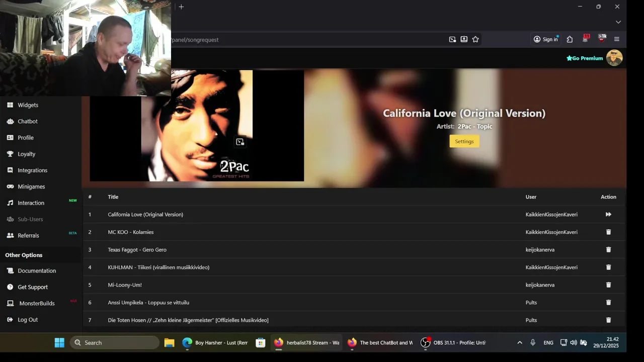Bookmark this page with star icon

475,39
